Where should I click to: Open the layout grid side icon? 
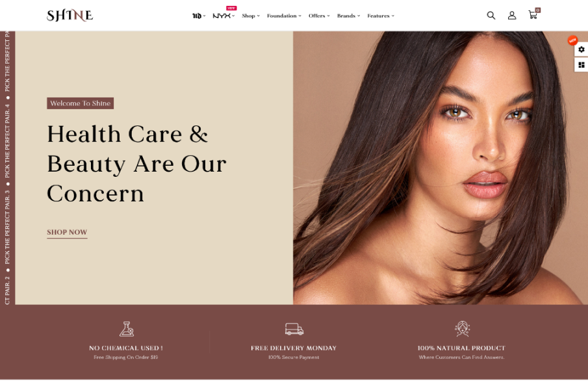coord(582,65)
